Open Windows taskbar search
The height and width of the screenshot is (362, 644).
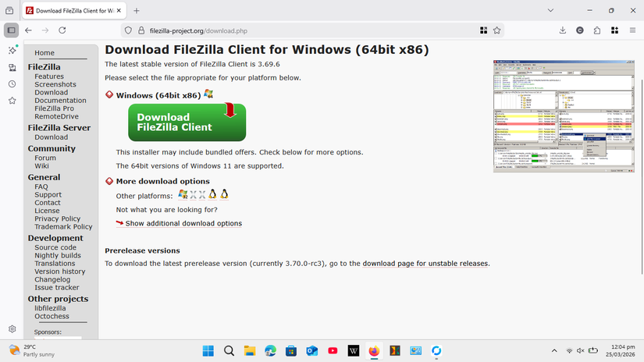(229, 351)
